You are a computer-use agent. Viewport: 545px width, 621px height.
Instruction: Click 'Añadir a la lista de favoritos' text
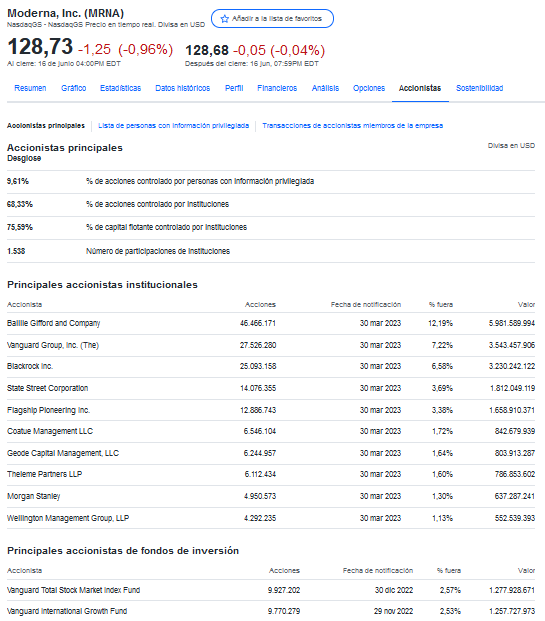[x=277, y=19]
